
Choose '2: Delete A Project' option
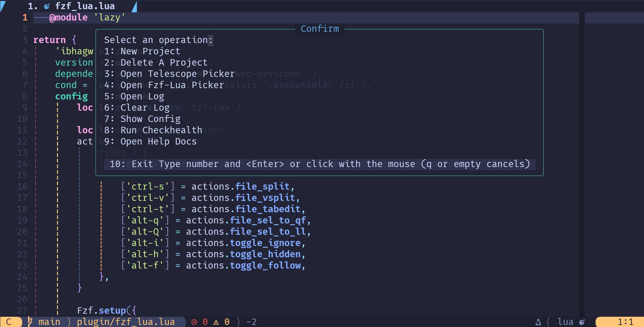(x=156, y=63)
